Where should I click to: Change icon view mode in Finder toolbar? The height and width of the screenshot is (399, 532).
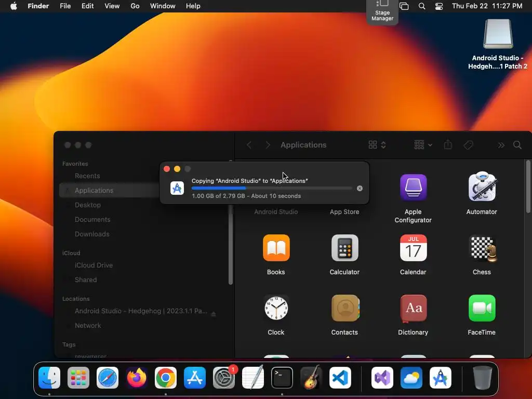(x=377, y=145)
